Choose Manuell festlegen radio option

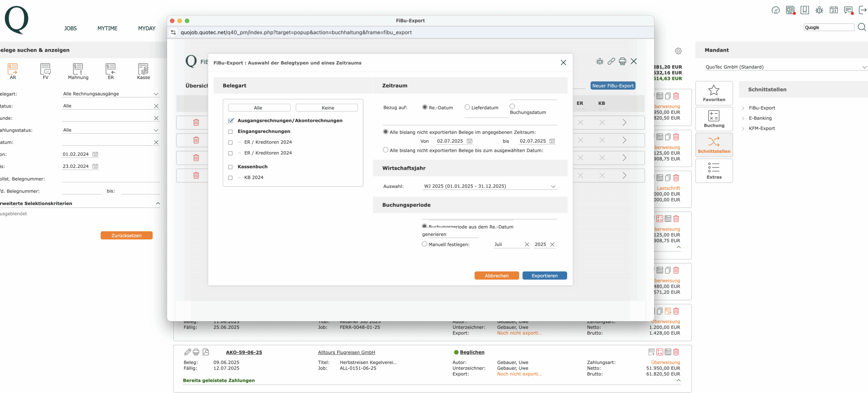pyautogui.click(x=424, y=244)
